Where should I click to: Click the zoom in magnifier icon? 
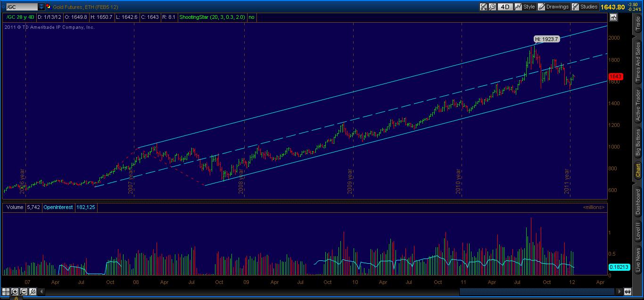[x=15, y=292]
